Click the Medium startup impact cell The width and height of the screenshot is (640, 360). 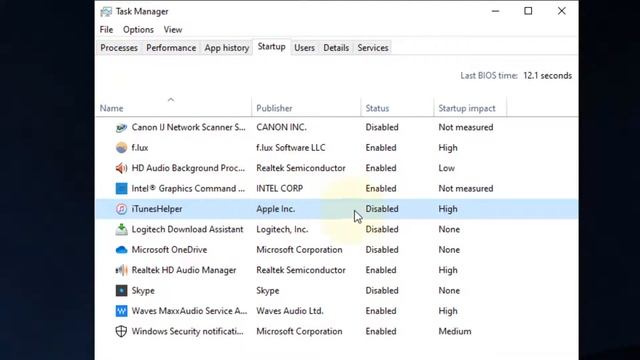click(455, 331)
